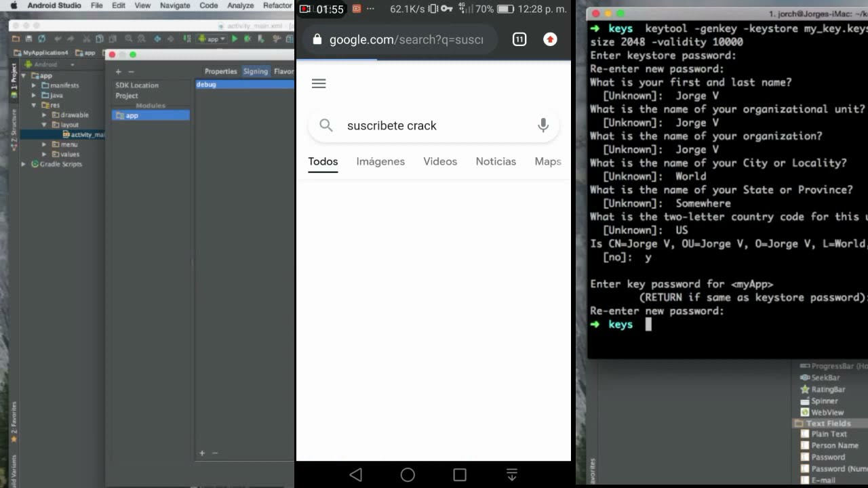Open the Edit menu
This screenshot has height=488, width=868.
(x=119, y=5)
